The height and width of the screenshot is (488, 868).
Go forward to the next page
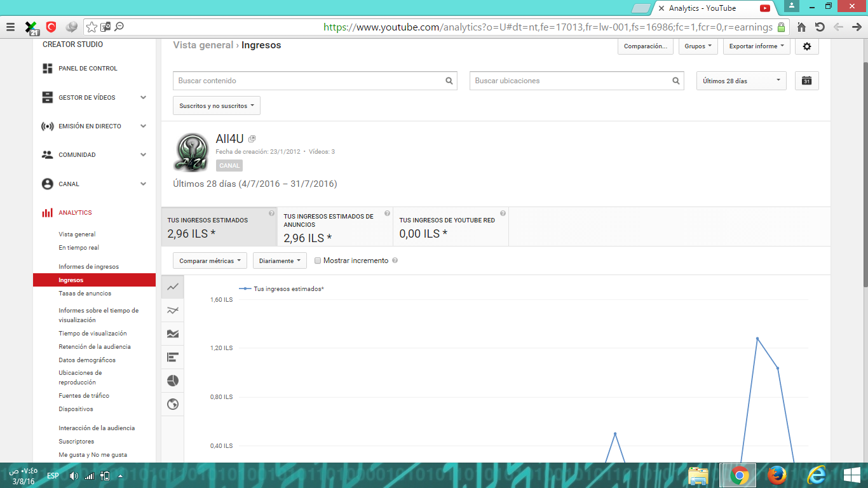tap(856, 27)
